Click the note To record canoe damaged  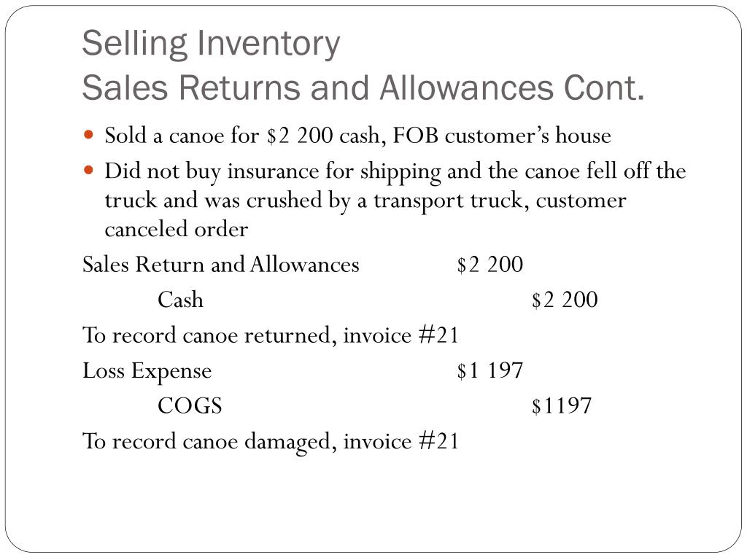[271, 441]
